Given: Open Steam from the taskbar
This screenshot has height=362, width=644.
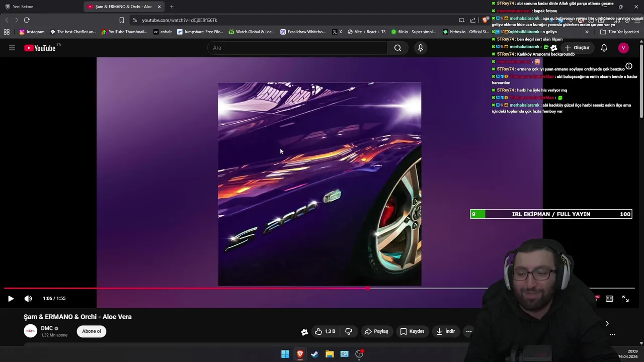Looking at the screenshot, I should [314, 354].
